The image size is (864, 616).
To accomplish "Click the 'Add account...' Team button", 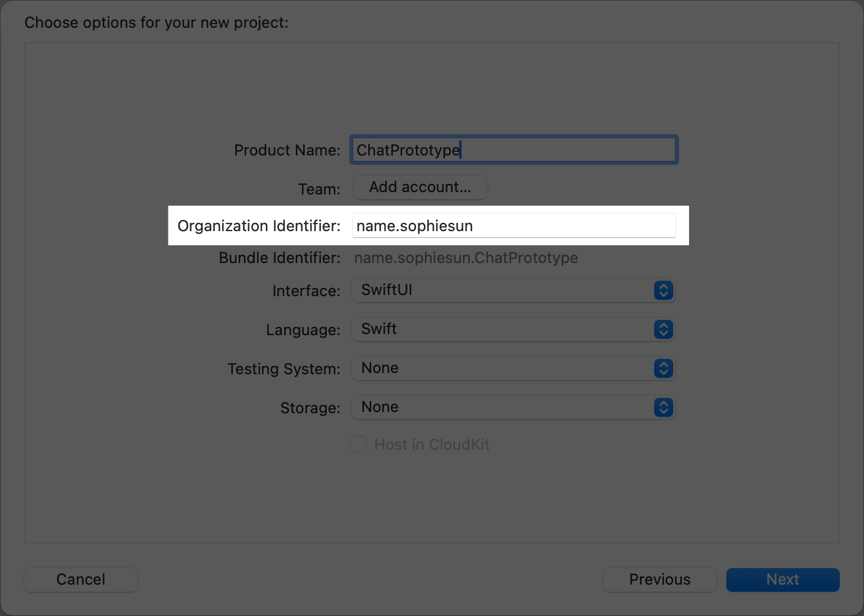I will pyautogui.click(x=420, y=187).
